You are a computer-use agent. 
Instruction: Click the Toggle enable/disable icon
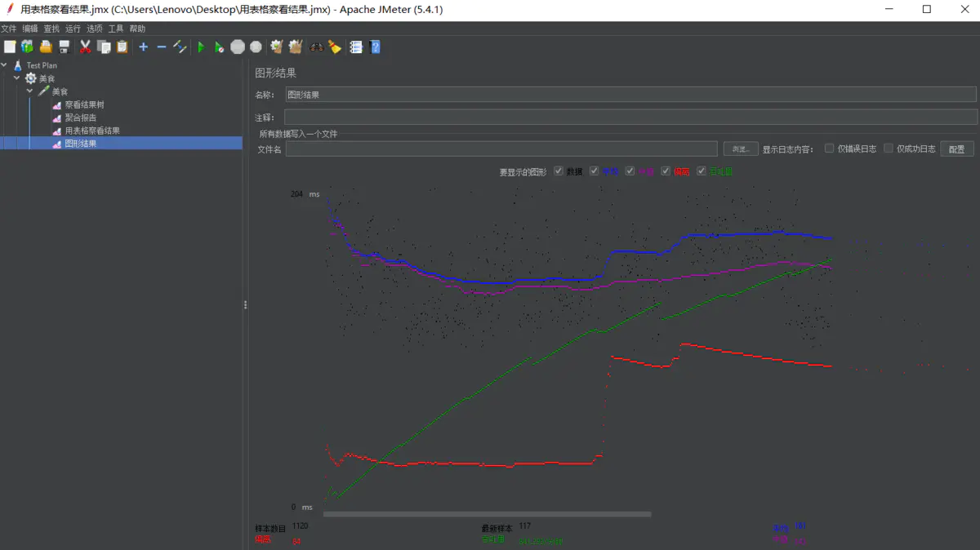click(x=180, y=47)
